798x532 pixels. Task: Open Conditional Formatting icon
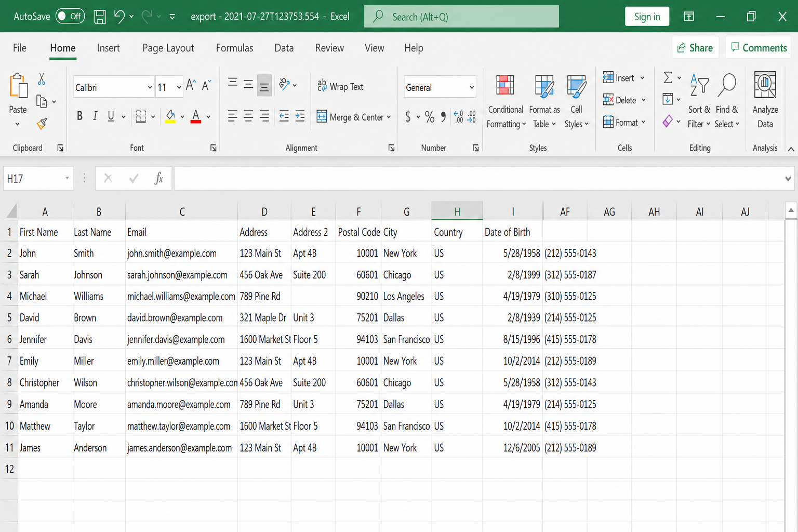pyautogui.click(x=505, y=85)
